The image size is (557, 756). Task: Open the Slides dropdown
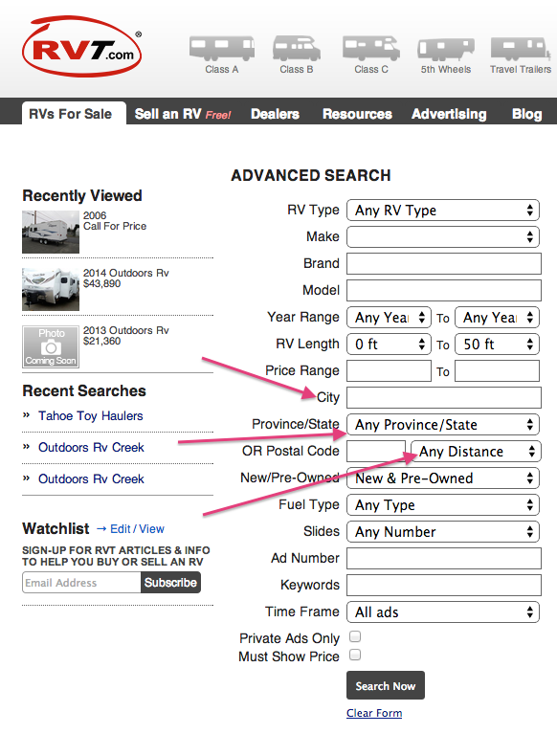point(443,532)
